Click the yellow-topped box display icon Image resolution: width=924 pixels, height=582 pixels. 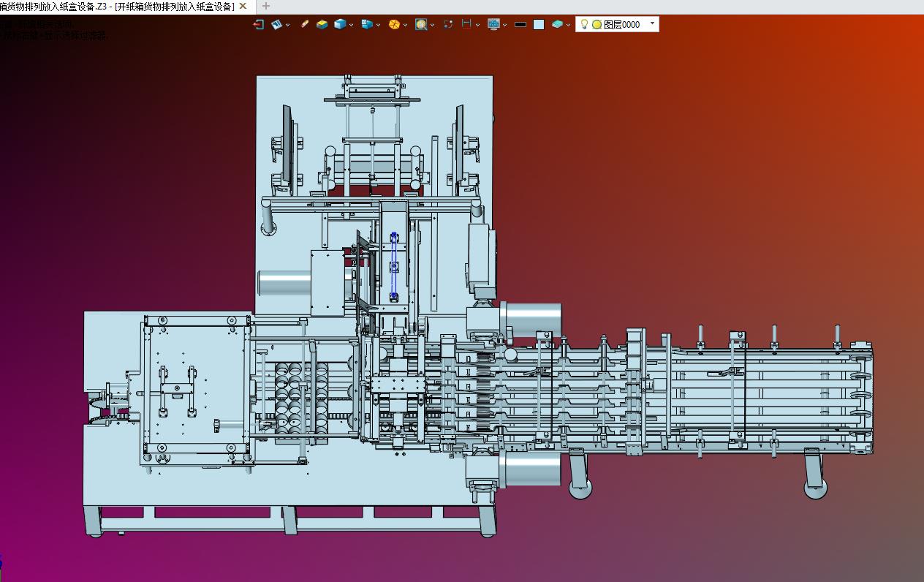322,24
